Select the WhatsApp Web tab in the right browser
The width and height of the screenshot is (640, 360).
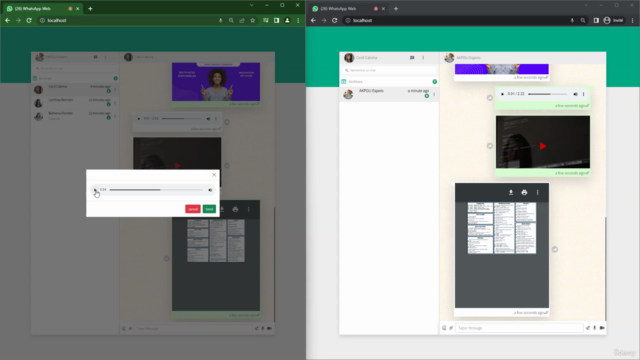[x=349, y=9]
